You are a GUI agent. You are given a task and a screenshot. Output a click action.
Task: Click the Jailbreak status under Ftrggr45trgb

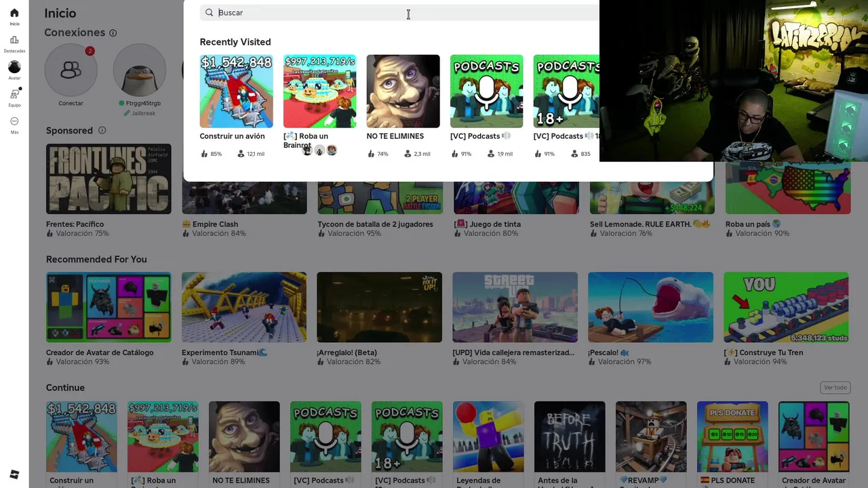(x=140, y=113)
